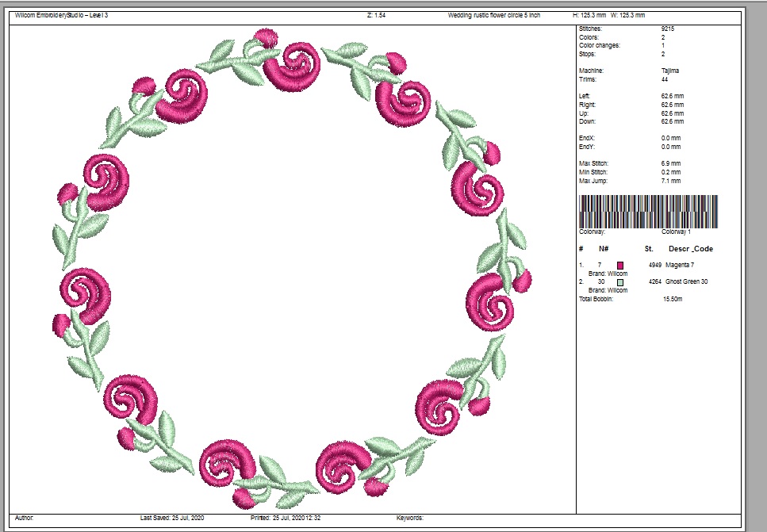Click the Magenta 7 stitch count 4949
The width and height of the screenshot is (767, 532).
click(x=654, y=265)
